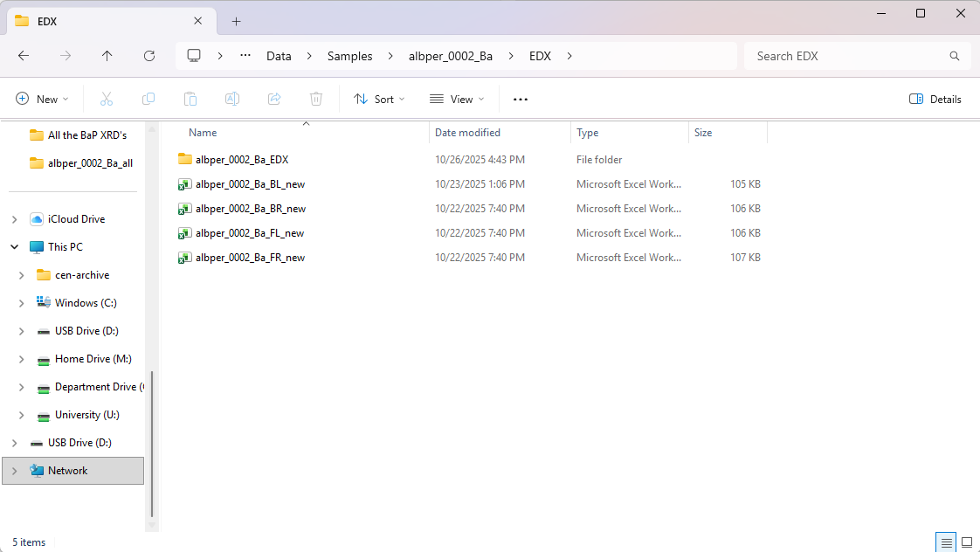The height and width of the screenshot is (552, 980).
Task: Click the Share icon in the toolbar
Action: [273, 99]
